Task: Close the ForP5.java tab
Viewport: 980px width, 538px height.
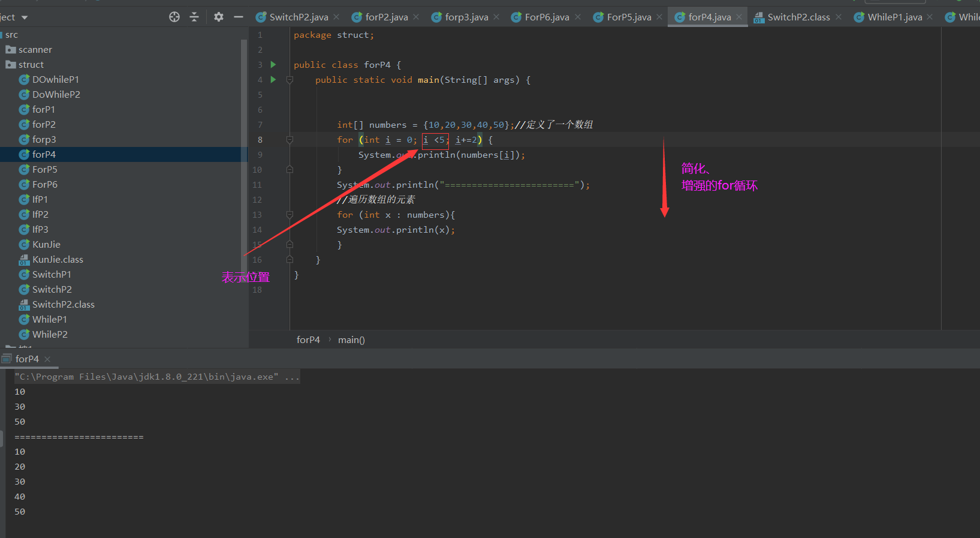Action: [659, 17]
